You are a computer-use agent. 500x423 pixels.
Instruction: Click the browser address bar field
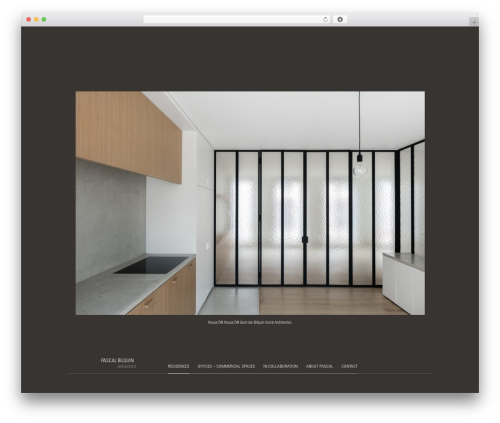(x=237, y=19)
